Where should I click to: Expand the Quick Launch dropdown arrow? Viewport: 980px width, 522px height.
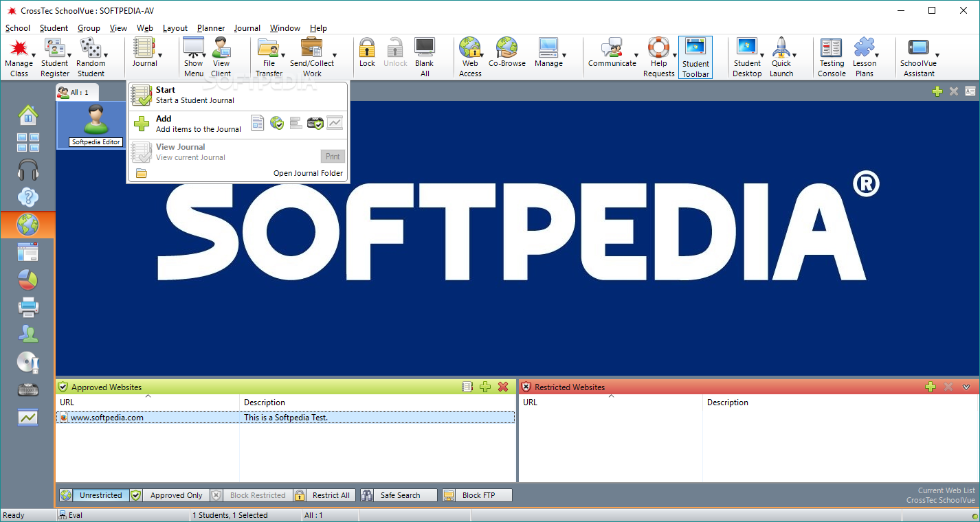(x=794, y=56)
